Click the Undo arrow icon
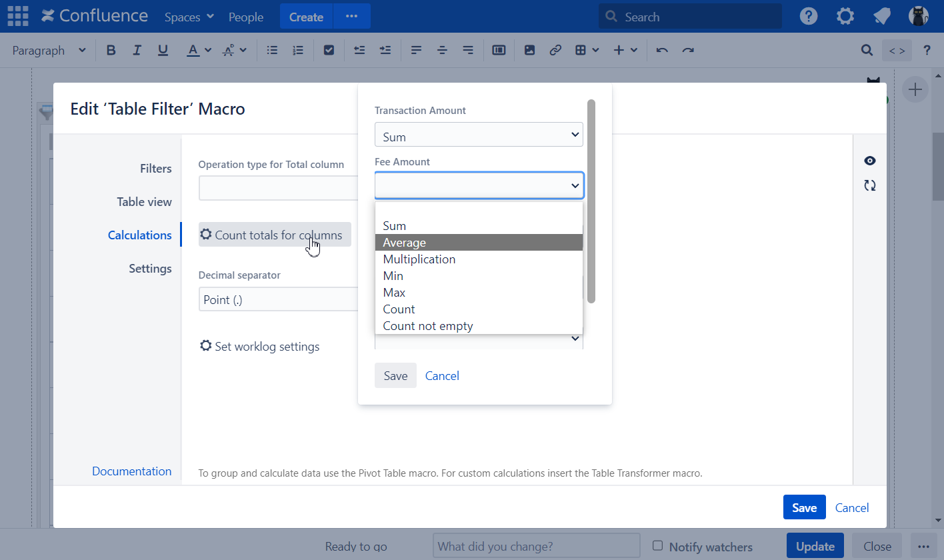 click(x=662, y=50)
